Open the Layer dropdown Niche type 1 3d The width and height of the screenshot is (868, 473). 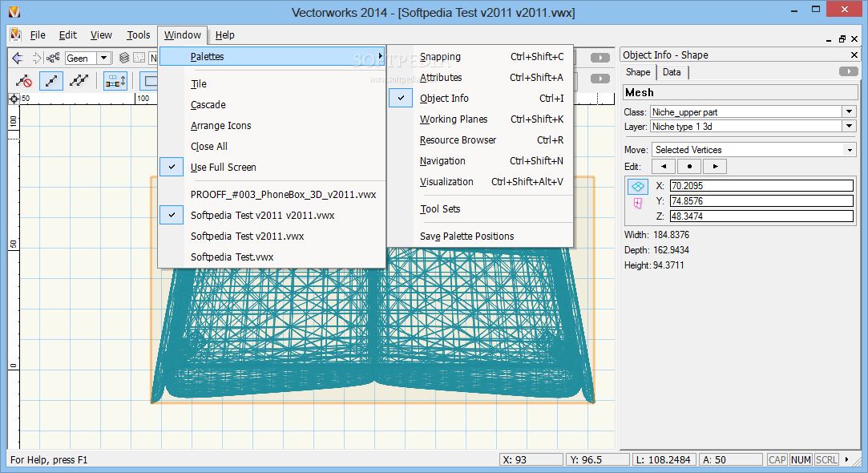(850, 127)
